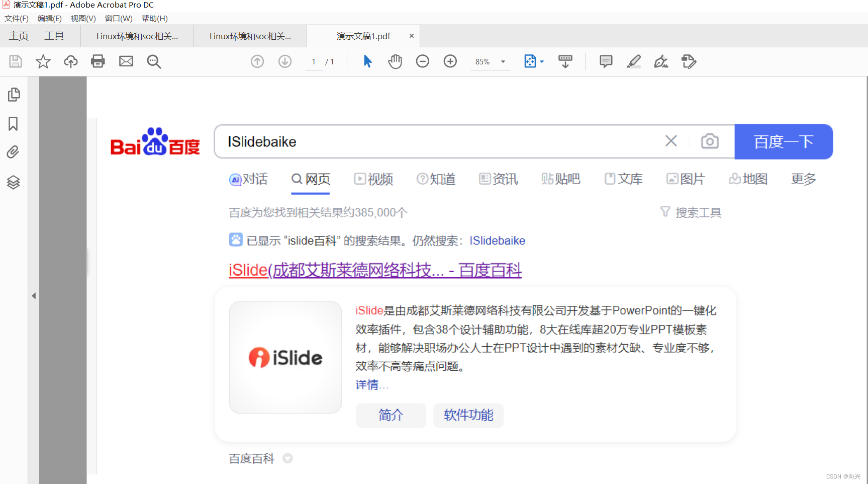This screenshot has height=484, width=868.
Task: Add a comment note
Action: coord(606,61)
